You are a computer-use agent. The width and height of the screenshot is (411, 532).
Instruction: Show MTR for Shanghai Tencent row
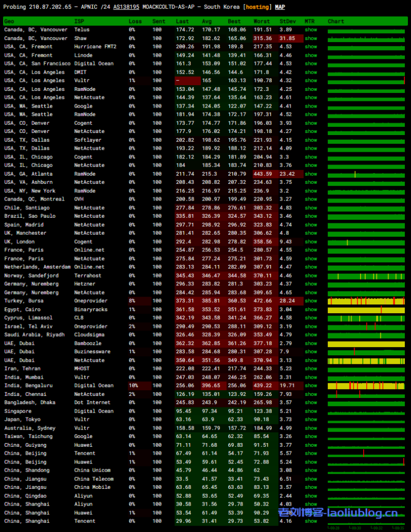pos(311,521)
